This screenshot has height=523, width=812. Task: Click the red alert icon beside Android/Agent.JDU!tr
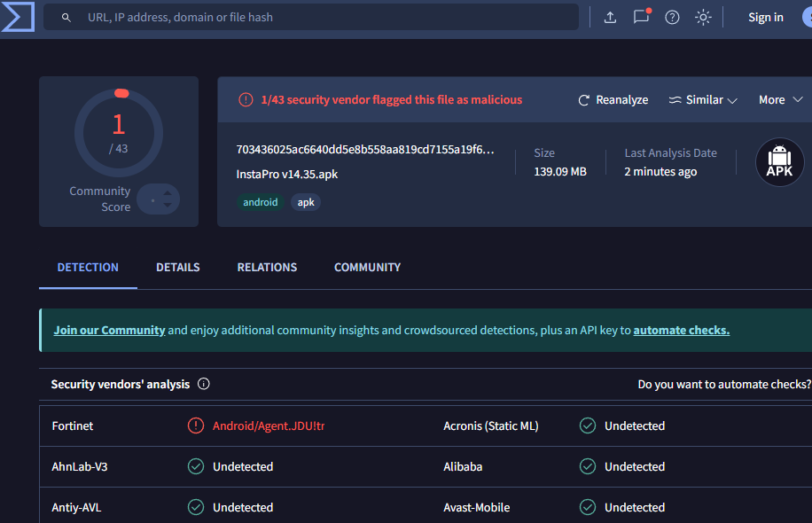pos(196,426)
